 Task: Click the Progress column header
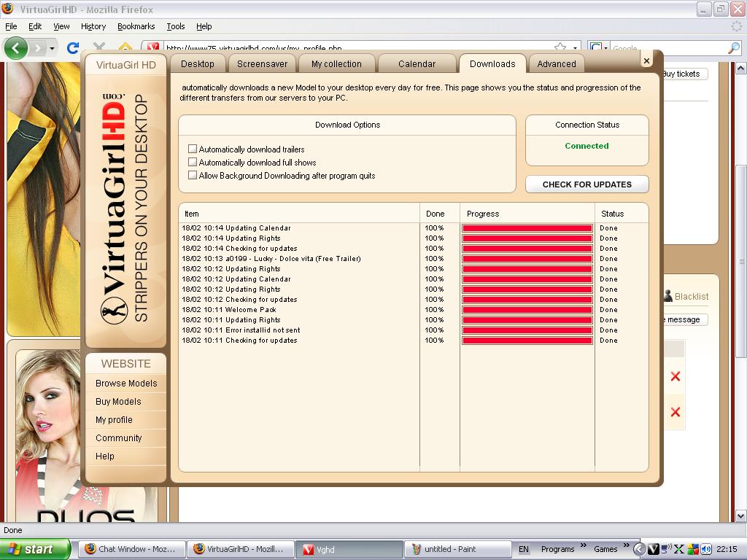coord(527,214)
